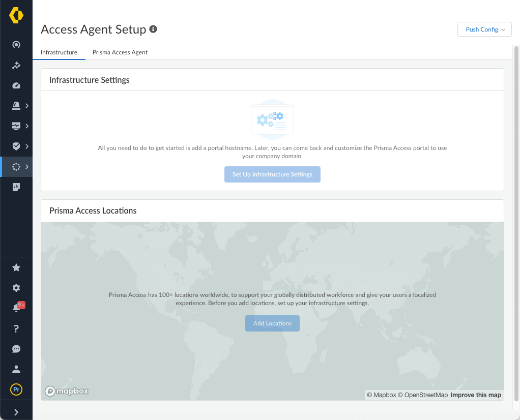Open the © Mapbox attribution link
Image resolution: width=520 pixels, height=420 pixels.
(382, 395)
